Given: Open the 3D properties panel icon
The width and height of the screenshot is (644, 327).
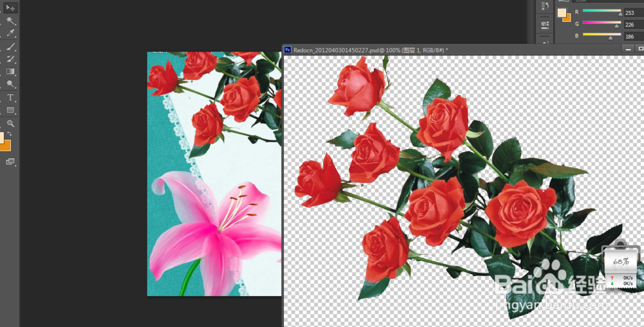Looking at the screenshot, I should 545,25.
